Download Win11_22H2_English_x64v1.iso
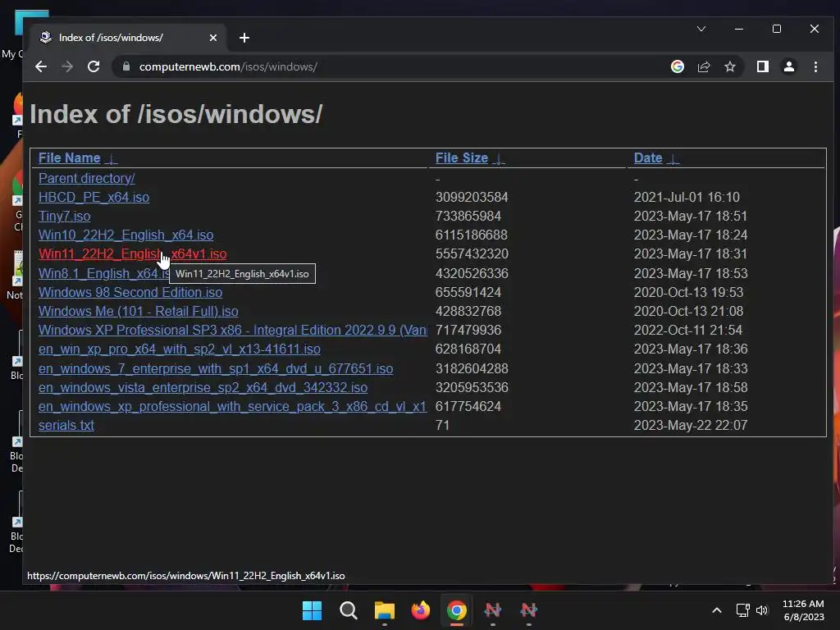This screenshot has height=630, width=840. pos(132,254)
